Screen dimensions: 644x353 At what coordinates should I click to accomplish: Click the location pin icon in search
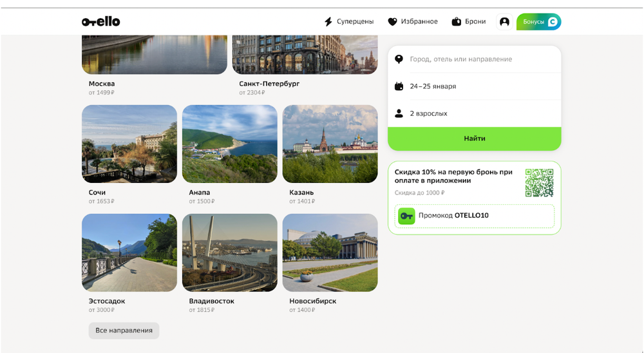tap(399, 59)
